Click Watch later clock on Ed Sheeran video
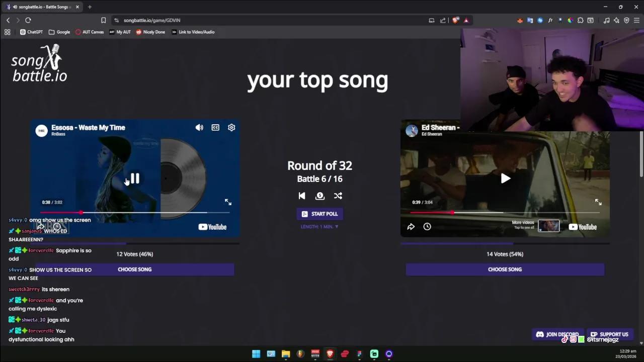The height and width of the screenshot is (362, 644). [427, 227]
